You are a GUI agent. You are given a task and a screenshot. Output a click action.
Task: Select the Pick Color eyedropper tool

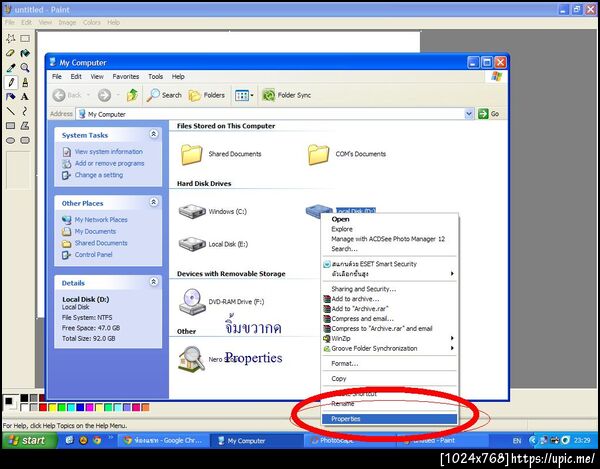click(x=11, y=68)
